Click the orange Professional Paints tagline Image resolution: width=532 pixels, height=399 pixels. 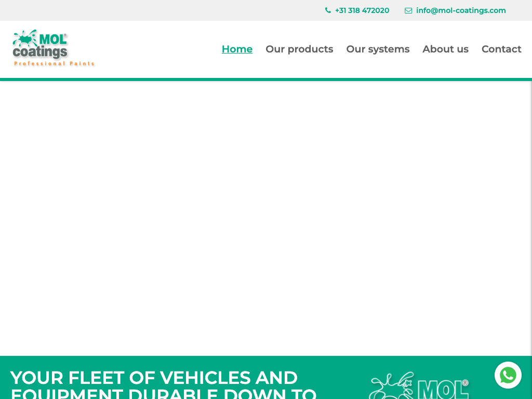54,64
